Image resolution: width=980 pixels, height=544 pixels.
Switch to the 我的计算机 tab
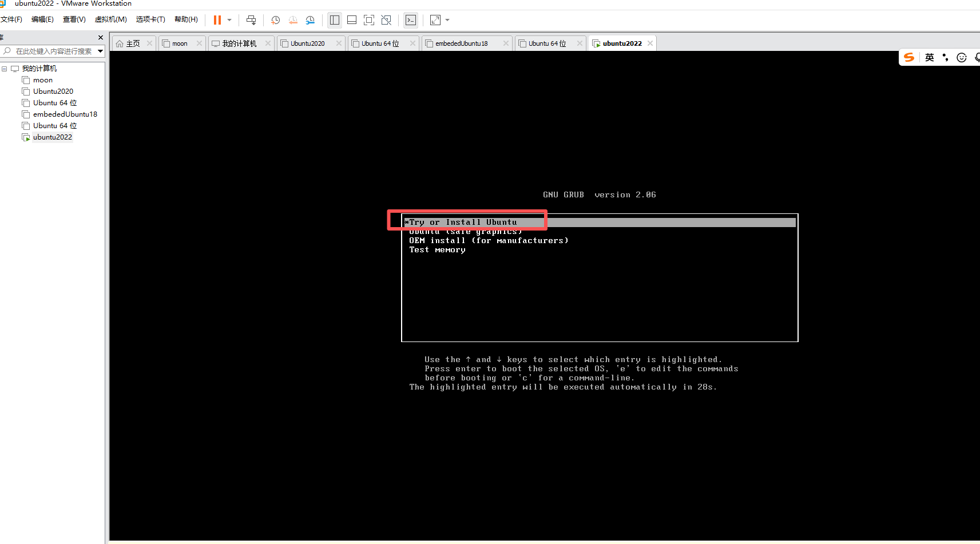[x=240, y=43]
